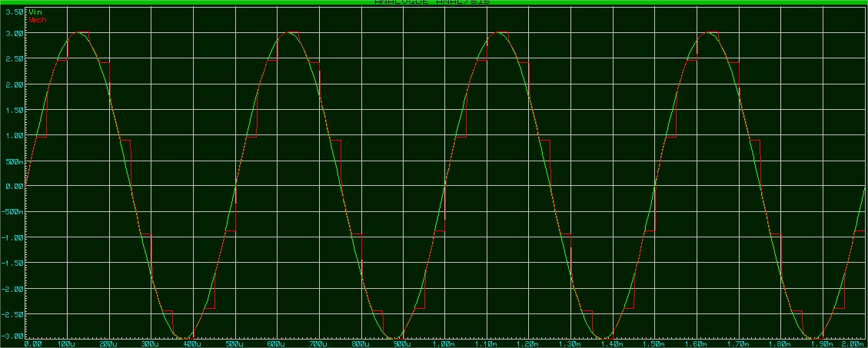The height and width of the screenshot is (348, 868).
Task: Click the 2.50 voltage axis label
Action: (16, 58)
